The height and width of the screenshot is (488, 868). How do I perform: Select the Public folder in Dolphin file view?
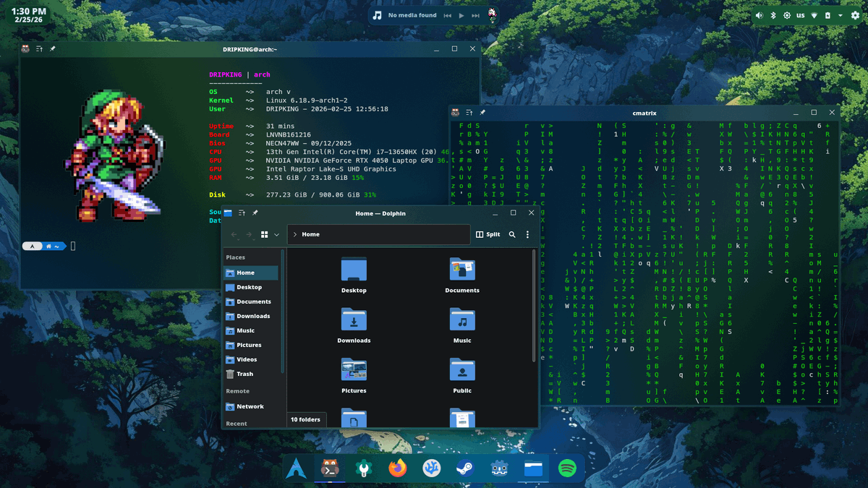tap(462, 375)
